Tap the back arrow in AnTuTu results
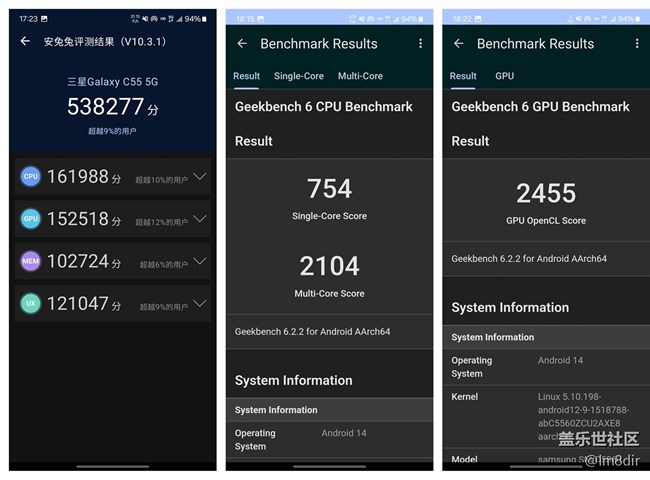Viewport: 650px width, 480px height. point(25,41)
